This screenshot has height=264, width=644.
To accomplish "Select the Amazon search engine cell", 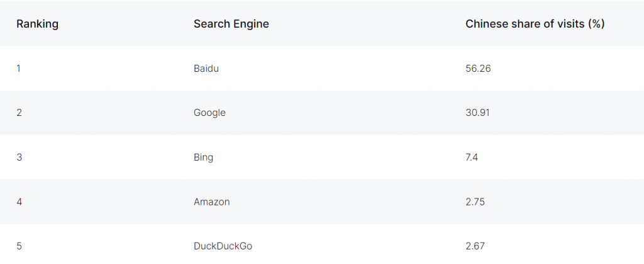I will 211,202.
